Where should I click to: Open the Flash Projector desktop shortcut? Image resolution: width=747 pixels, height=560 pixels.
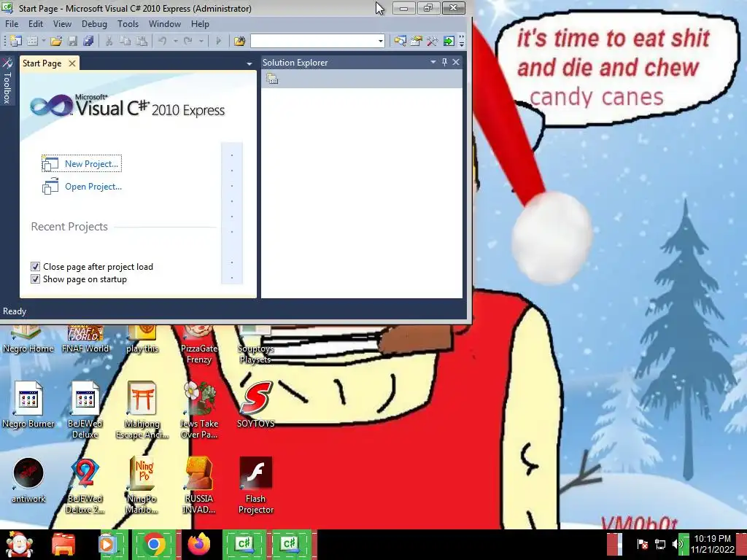(256, 485)
